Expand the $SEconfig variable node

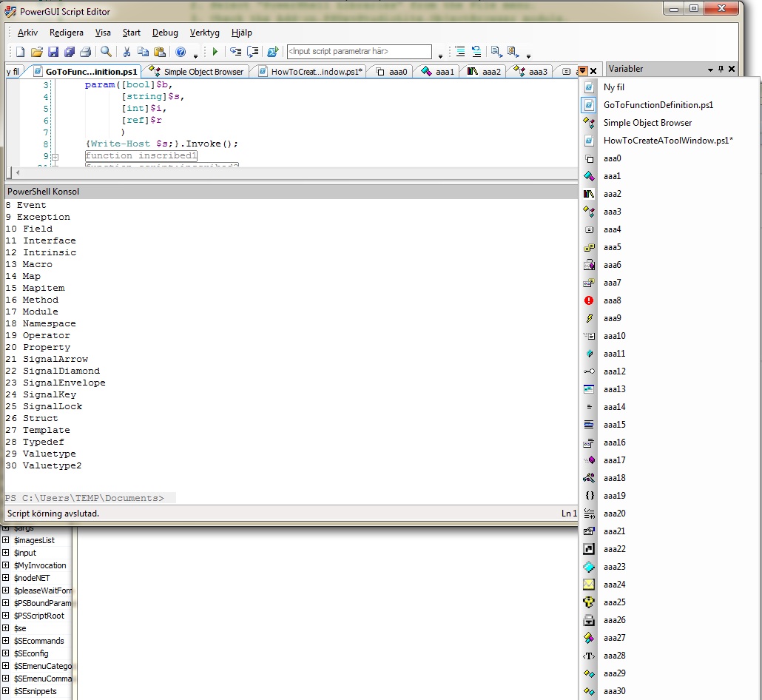coord(6,653)
